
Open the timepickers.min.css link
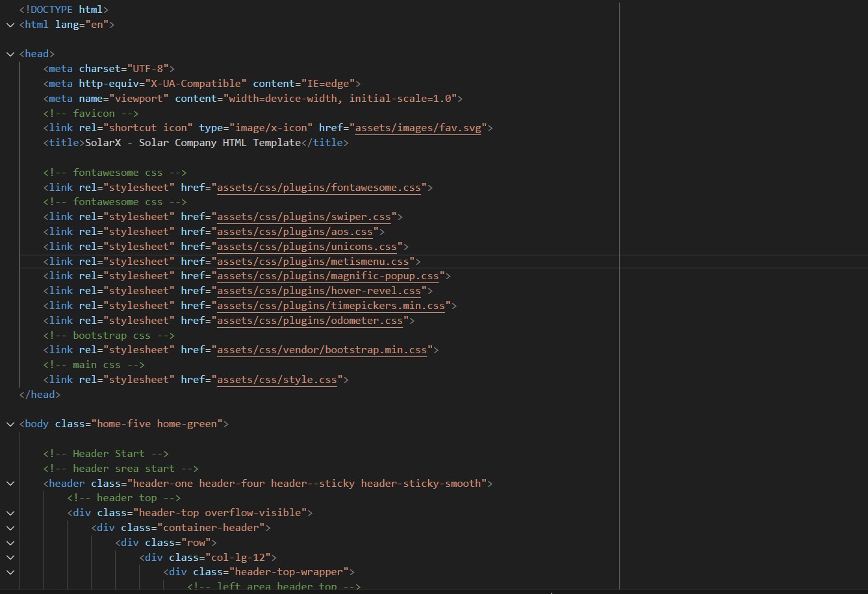tap(331, 306)
